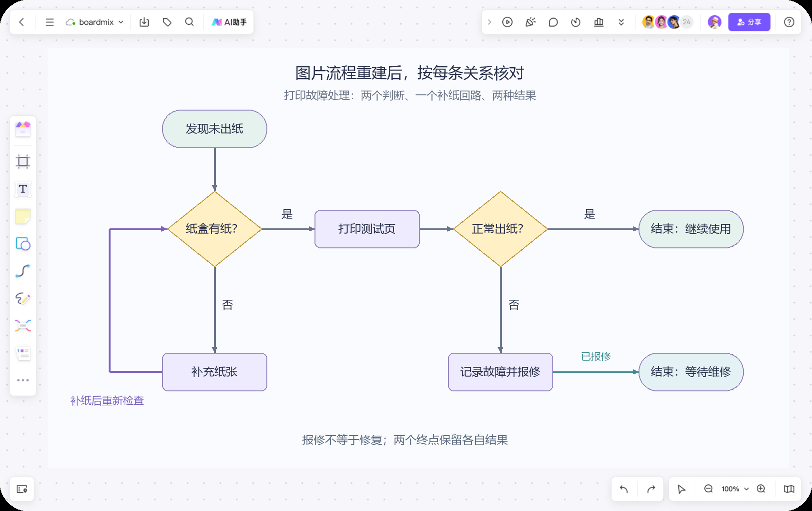The height and width of the screenshot is (511, 812).
Task: Open the AI助手 assistant
Action: [229, 22]
